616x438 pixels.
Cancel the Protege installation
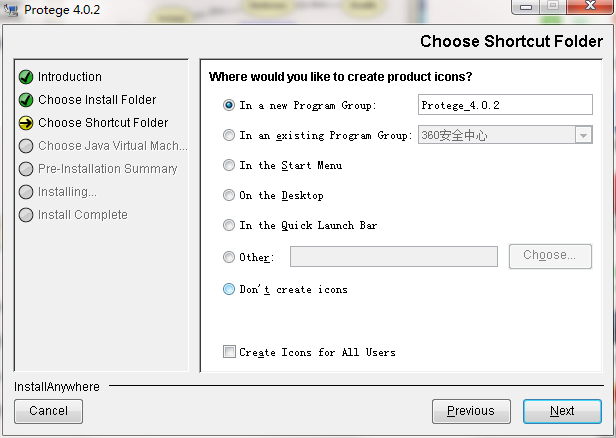pos(48,411)
